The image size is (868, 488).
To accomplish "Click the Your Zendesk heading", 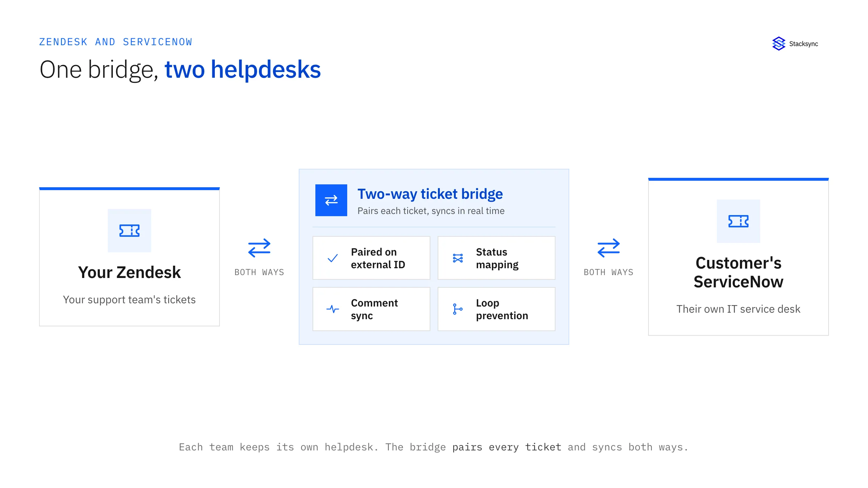I will point(129,273).
